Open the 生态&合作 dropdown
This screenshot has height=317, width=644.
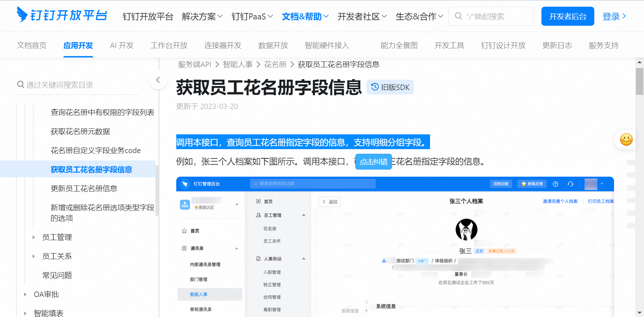(419, 16)
